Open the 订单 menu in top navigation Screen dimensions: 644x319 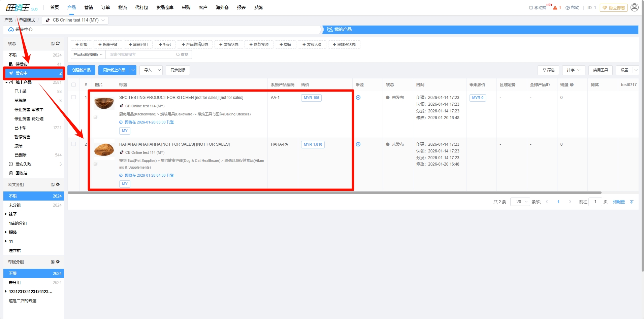105,7
